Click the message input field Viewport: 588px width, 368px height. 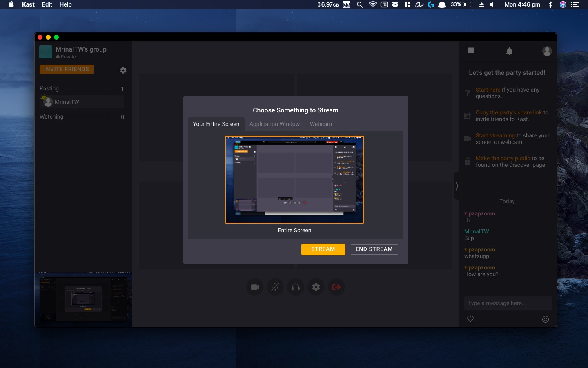[x=508, y=303]
